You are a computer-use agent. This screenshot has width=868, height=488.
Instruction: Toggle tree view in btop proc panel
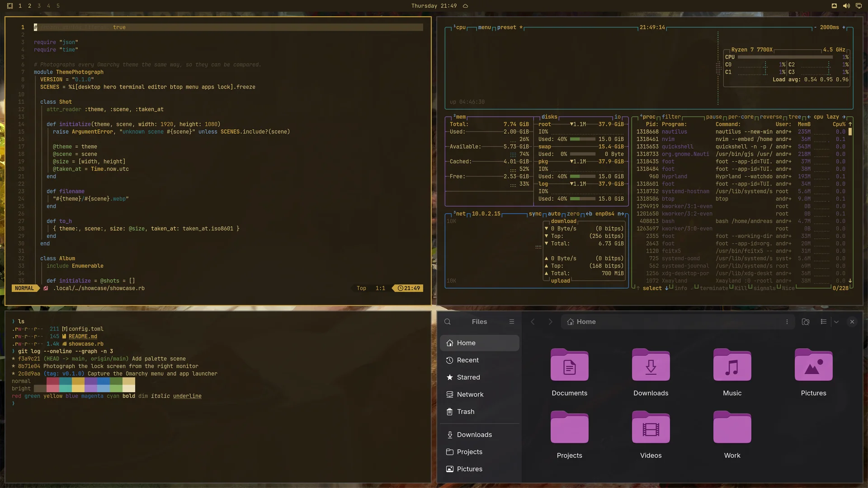[x=795, y=117]
